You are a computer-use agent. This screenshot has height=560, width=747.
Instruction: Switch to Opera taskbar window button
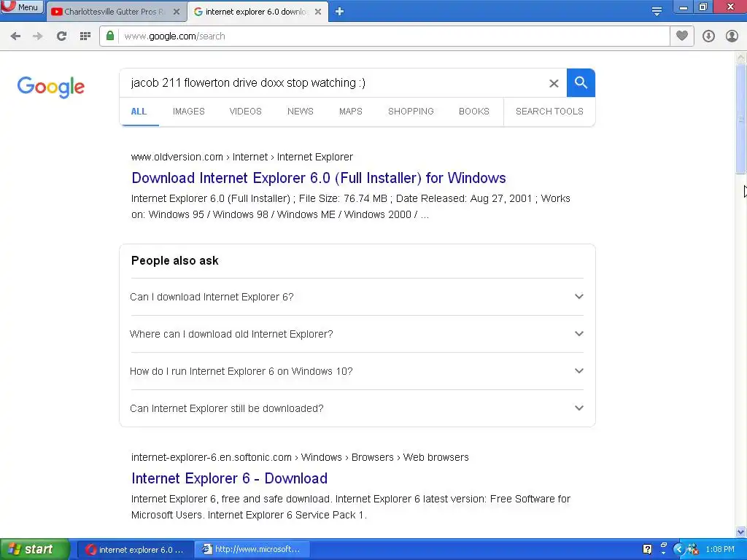135,550
